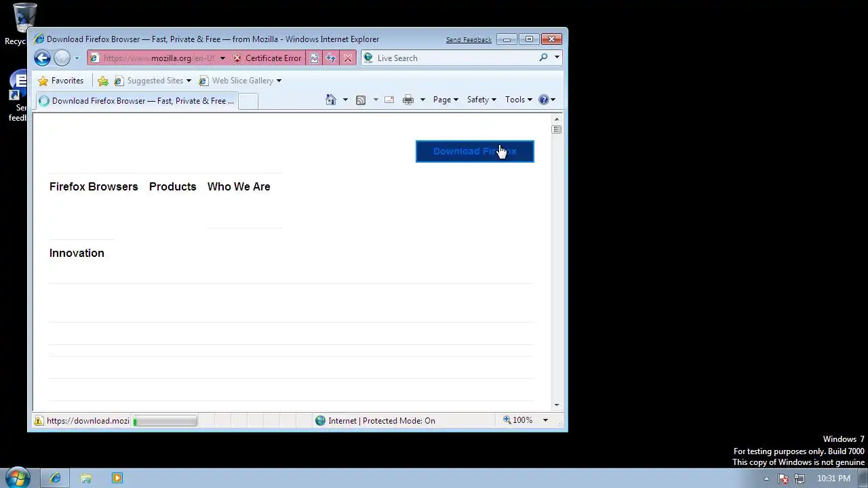Click the RSS feeds icon
Viewport: 868px width, 488px height.
pyautogui.click(x=361, y=100)
